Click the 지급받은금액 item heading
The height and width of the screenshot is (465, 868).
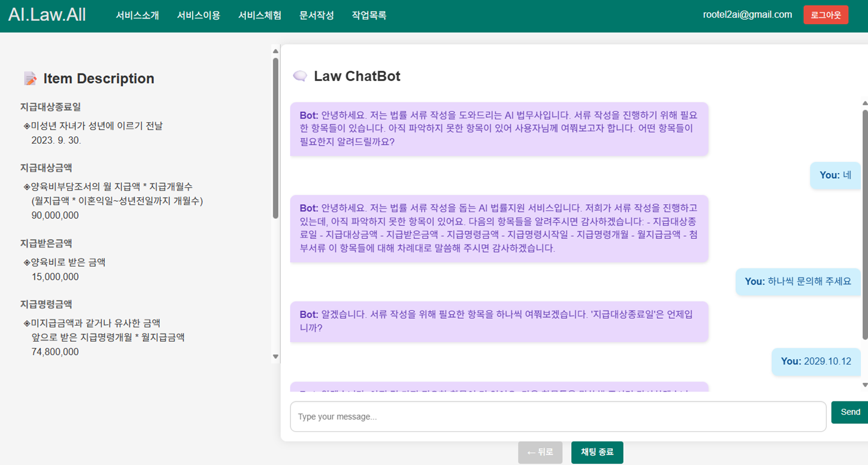[46, 243]
